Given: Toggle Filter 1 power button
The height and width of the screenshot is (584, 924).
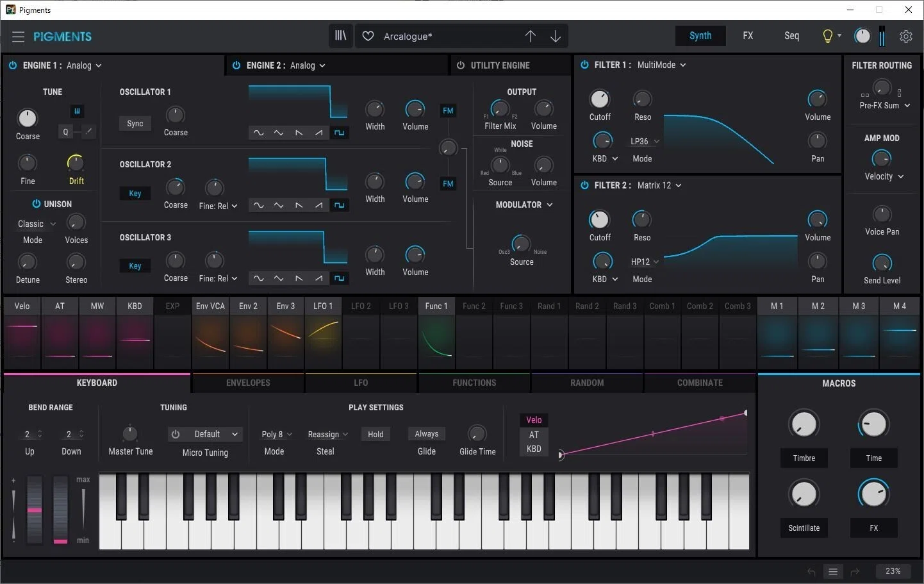Looking at the screenshot, I should pos(584,65).
